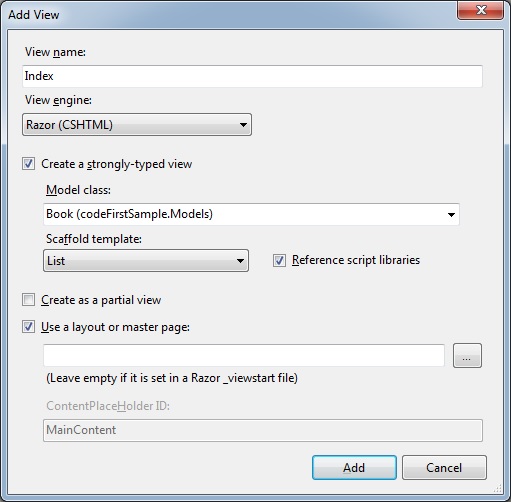Toggle Reference script libraries checkbox
511x502 pixels.
(279, 260)
